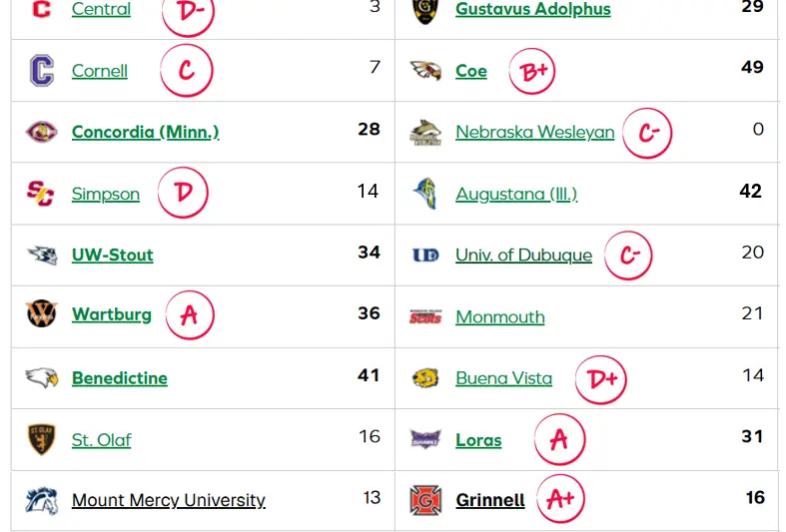Select the Mount Mercy University link

[x=169, y=500]
